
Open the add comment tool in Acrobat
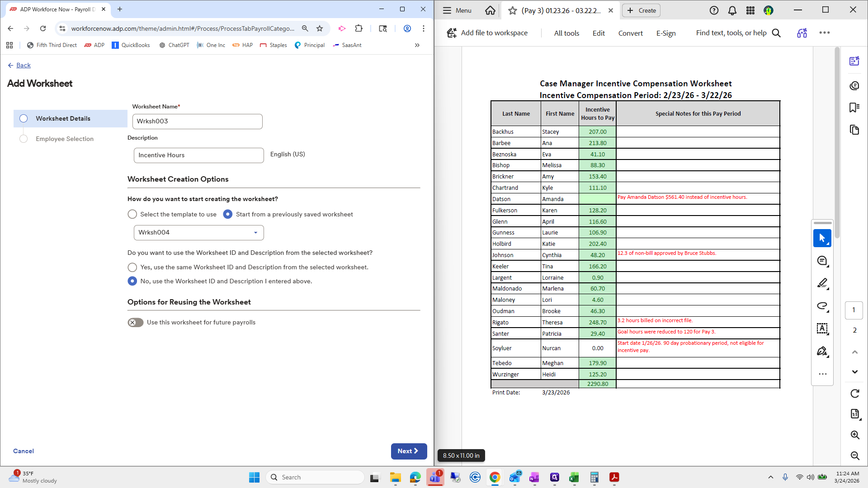822,261
